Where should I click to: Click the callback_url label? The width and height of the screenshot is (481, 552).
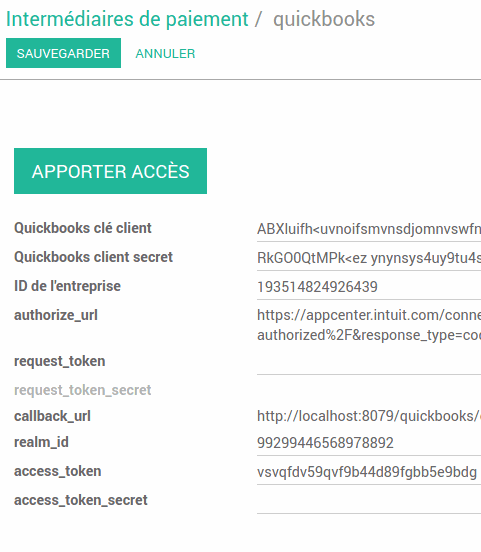(52, 416)
